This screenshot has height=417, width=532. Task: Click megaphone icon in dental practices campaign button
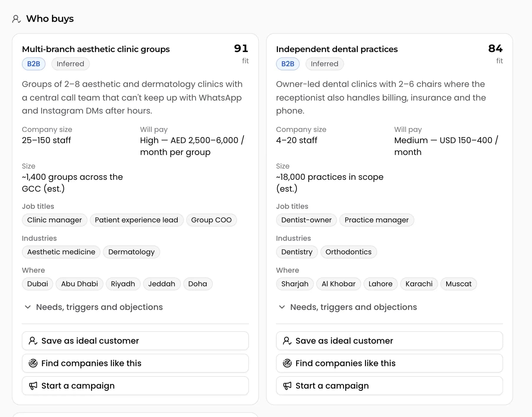pos(287,386)
